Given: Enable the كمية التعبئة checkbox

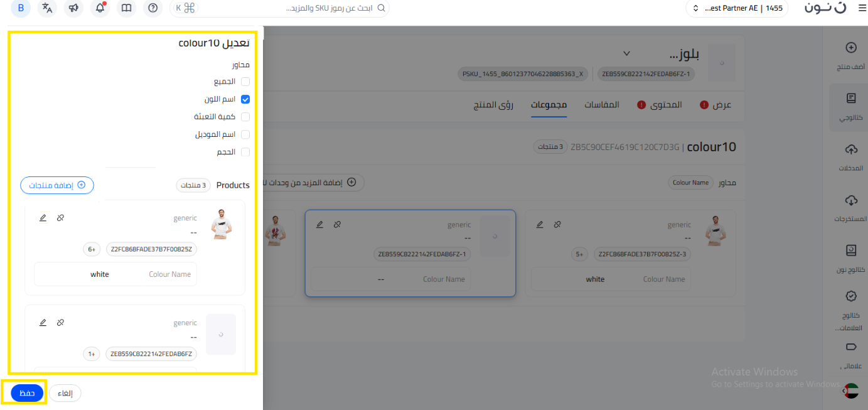Looking at the screenshot, I should [245, 117].
